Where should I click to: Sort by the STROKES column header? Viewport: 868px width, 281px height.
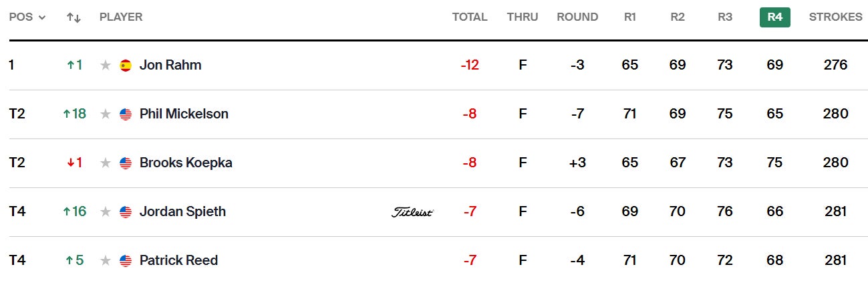coord(835,17)
